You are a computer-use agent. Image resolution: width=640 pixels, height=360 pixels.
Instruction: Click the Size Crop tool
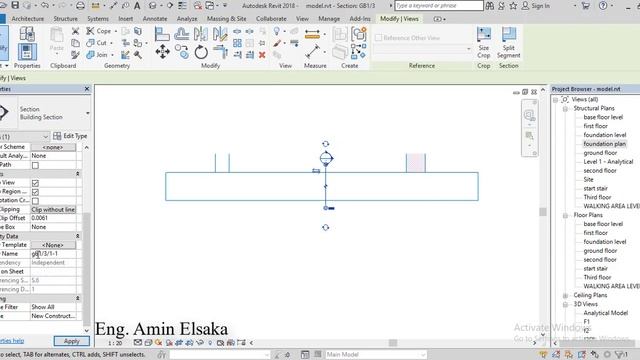point(484,43)
